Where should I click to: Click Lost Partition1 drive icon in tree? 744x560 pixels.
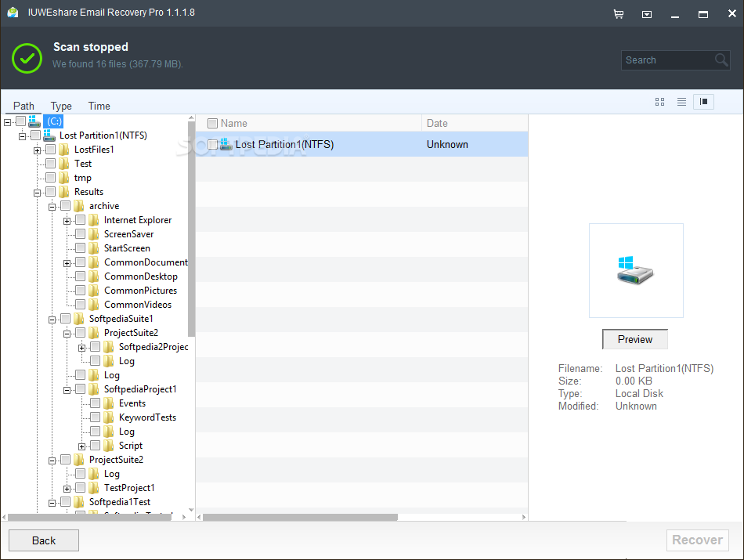(49, 135)
